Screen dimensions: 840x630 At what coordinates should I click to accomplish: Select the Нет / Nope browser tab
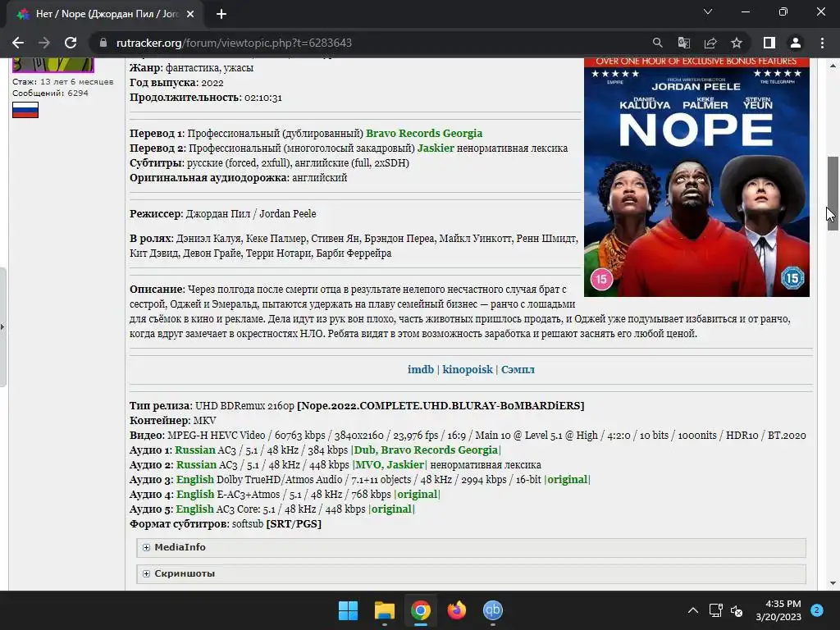(105, 14)
